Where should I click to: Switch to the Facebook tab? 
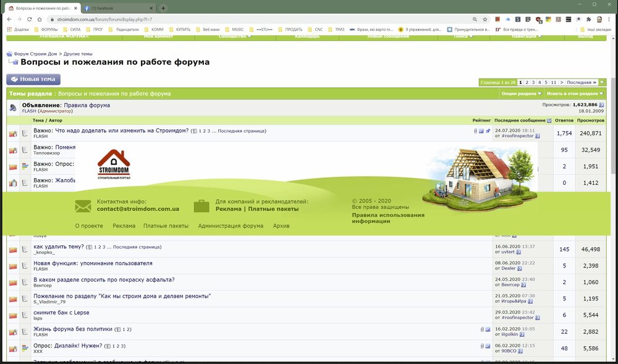(x=118, y=8)
